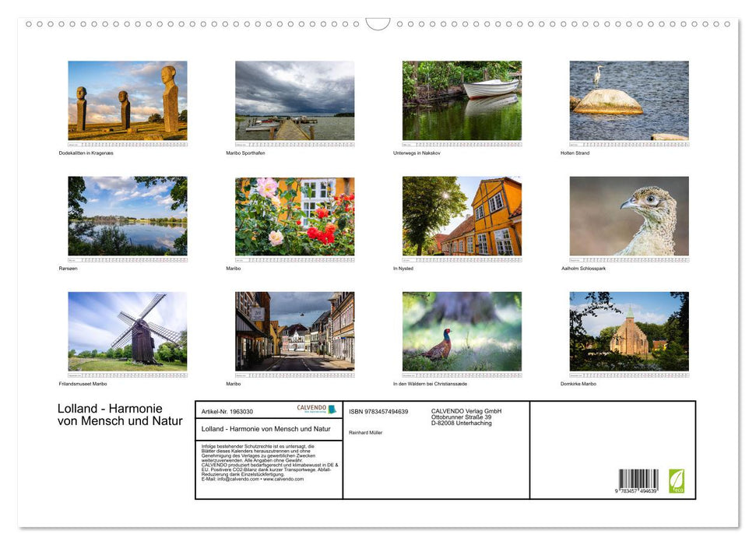Toggle the Maribo Sporthafen image selection
This screenshot has width=756, height=545.
click(294, 100)
